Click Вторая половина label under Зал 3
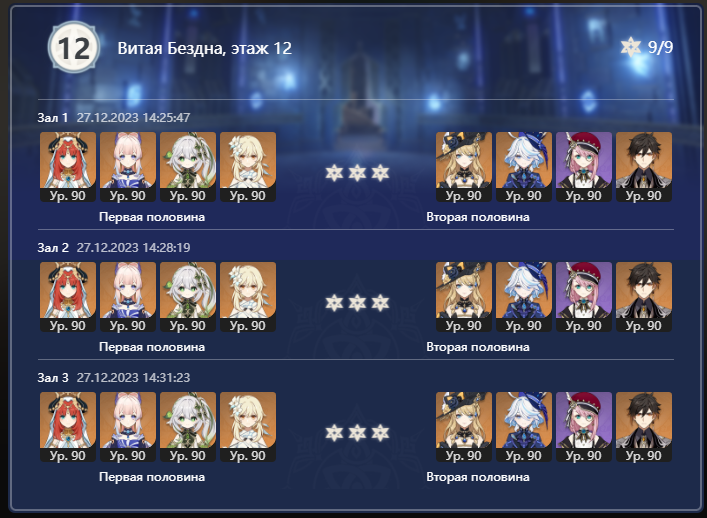The height and width of the screenshot is (518, 707). (478, 477)
